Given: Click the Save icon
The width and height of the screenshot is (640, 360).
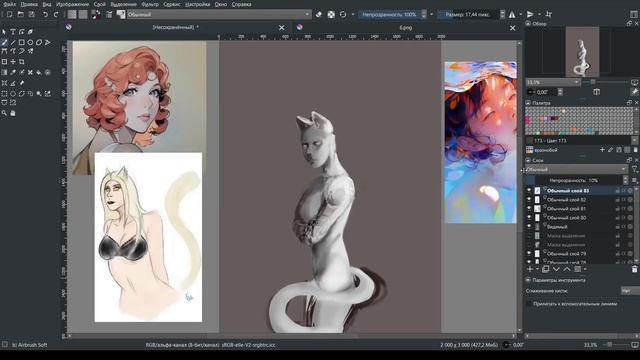Looking at the screenshot, I should point(31,15).
